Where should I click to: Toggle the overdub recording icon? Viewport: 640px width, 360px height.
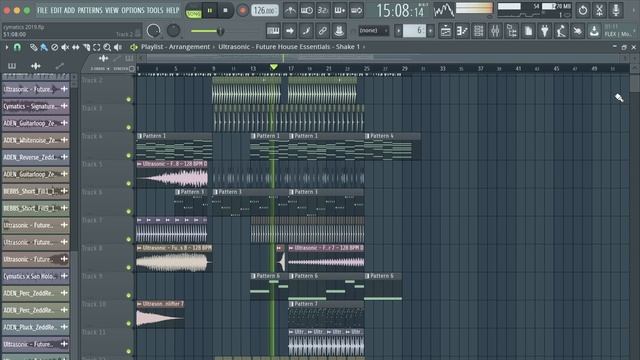click(x=340, y=10)
